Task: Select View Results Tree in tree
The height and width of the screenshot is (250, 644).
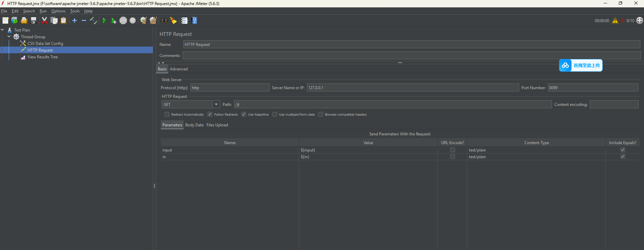Action: (x=43, y=57)
